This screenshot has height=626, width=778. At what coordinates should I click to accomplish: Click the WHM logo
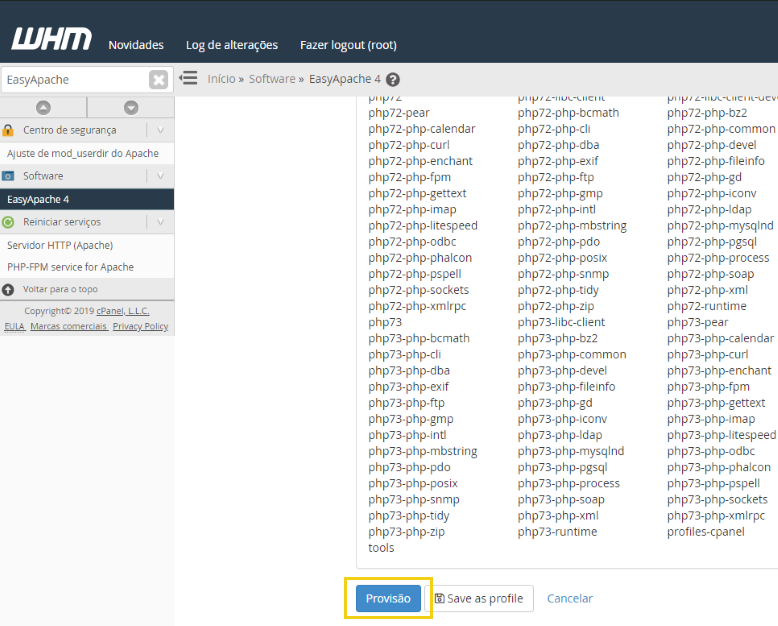pos(52,39)
